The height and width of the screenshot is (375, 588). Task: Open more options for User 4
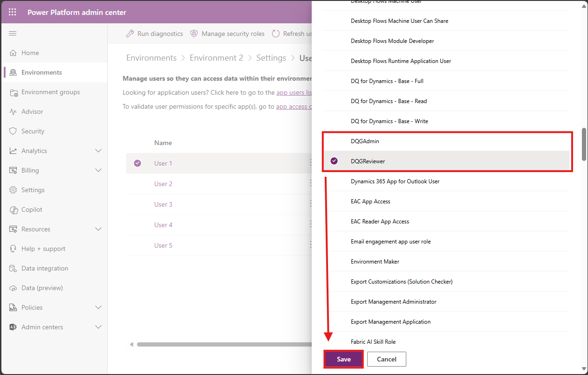coord(311,224)
